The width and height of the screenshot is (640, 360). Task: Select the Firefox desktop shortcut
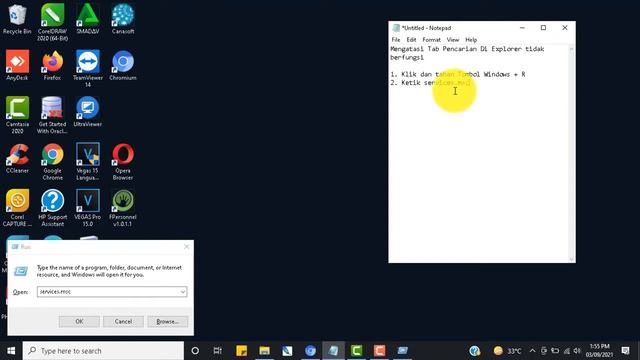pos(52,65)
